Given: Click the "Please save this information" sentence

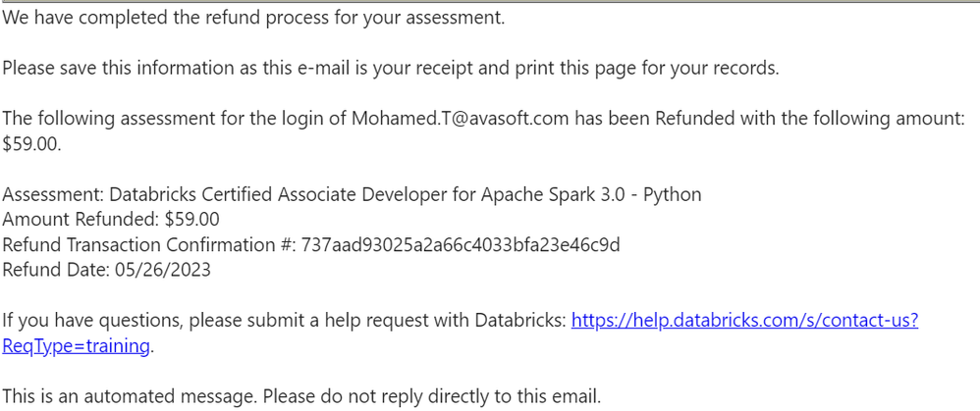Looking at the screenshot, I should (391, 68).
